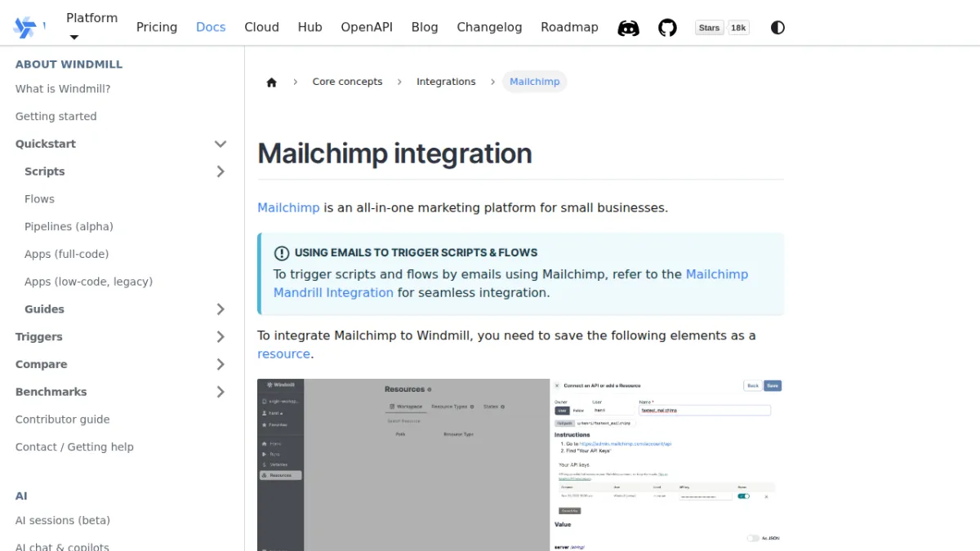Open the Discord icon link

(x=628, y=28)
